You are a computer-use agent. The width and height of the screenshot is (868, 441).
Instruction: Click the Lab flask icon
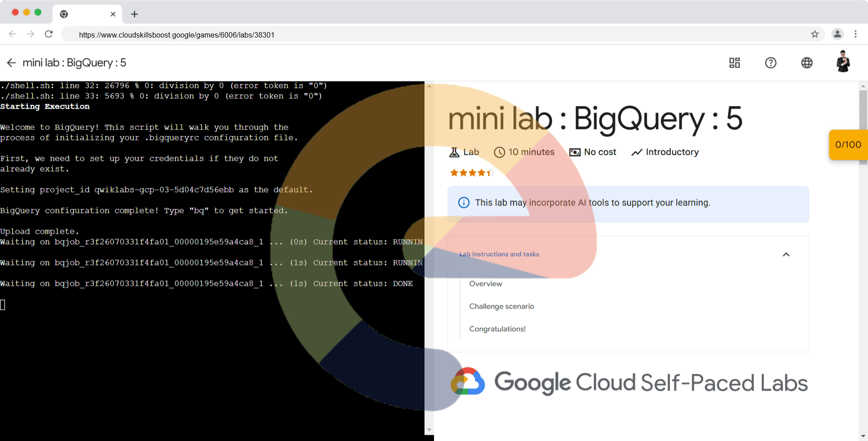tap(454, 152)
